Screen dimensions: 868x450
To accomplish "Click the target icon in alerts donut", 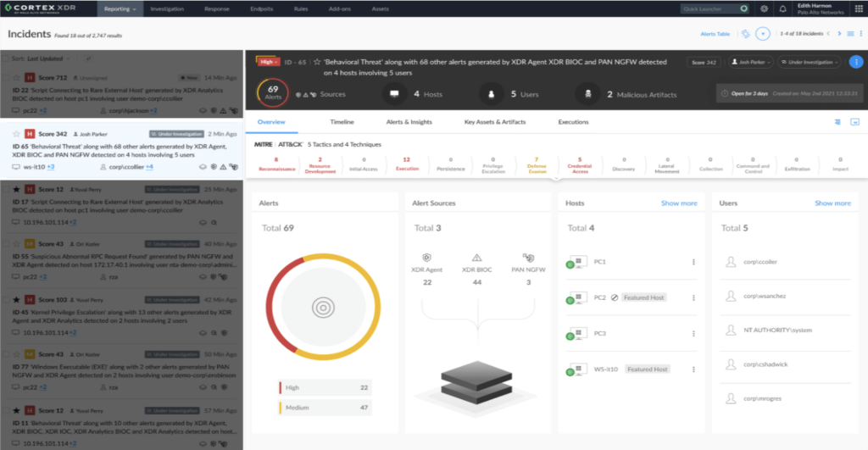I will (x=323, y=307).
